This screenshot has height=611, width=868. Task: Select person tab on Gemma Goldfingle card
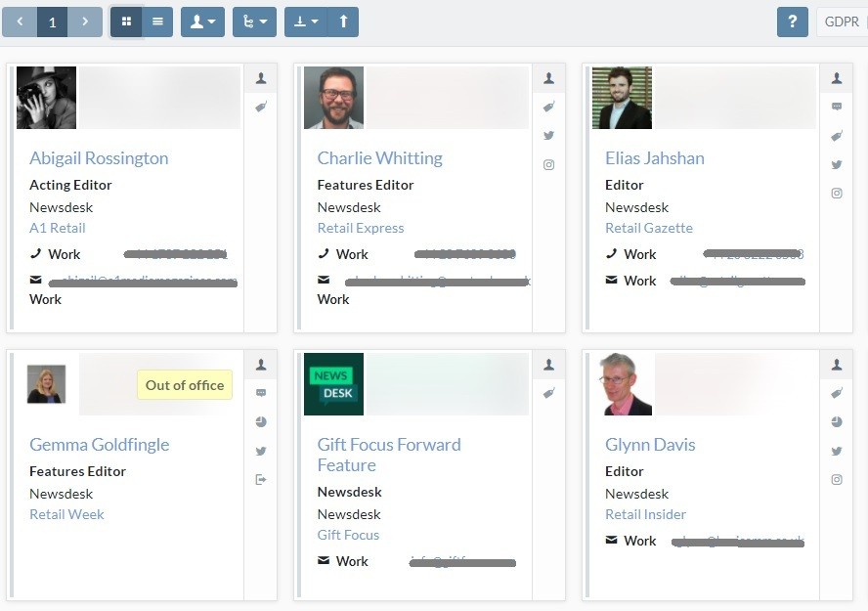tap(261, 365)
